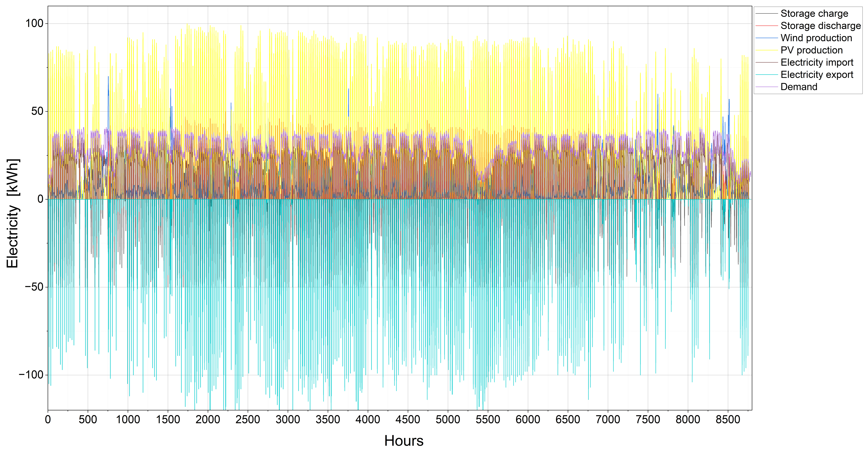Click the 0 tick label on x-axis

point(48,420)
